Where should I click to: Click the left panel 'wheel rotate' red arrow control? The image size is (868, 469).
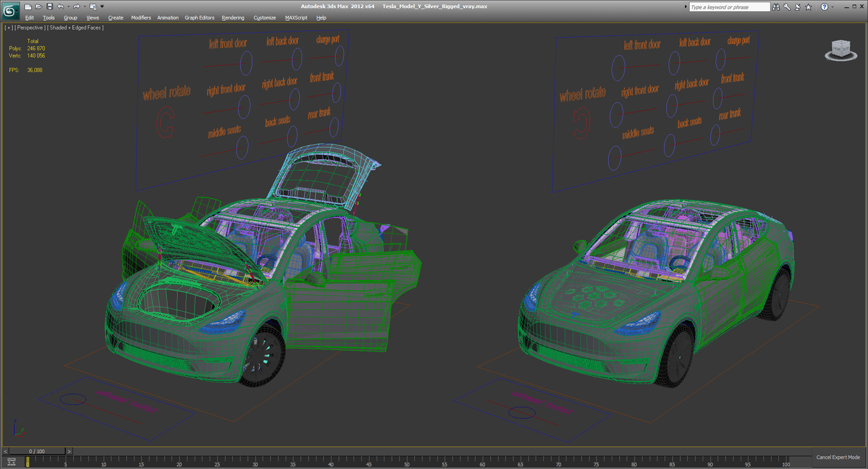click(165, 123)
